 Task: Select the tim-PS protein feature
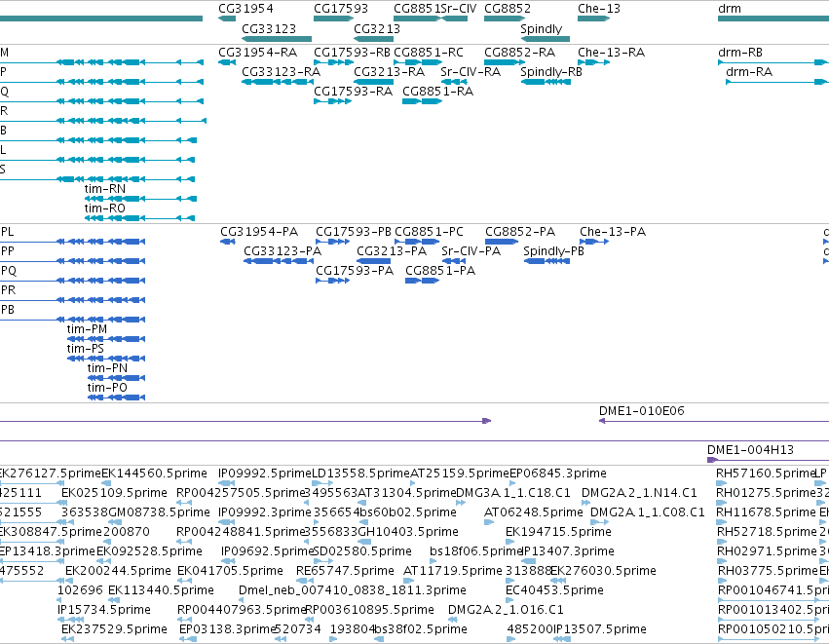(x=106, y=359)
